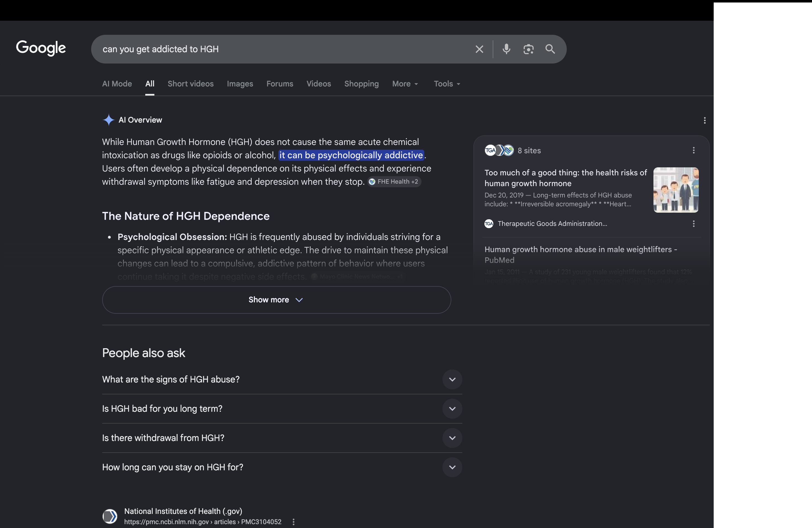
Task: Click the highlighted 'it can be psychologically addictive' text
Action: [351, 155]
